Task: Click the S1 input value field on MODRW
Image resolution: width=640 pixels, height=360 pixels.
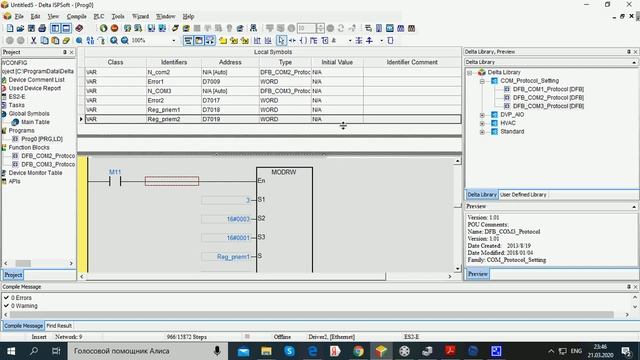Action: [x=227, y=200]
